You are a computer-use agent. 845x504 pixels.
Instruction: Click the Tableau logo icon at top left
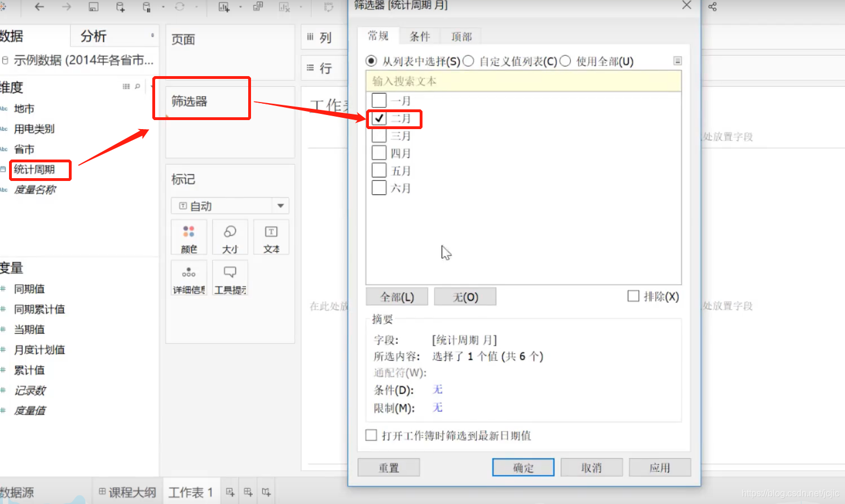(2, 7)
